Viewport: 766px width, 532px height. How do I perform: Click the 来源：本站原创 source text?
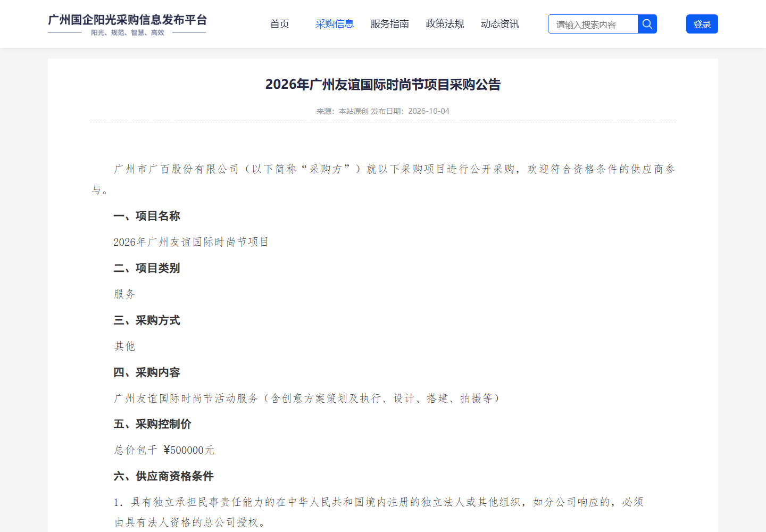(343, 111)
